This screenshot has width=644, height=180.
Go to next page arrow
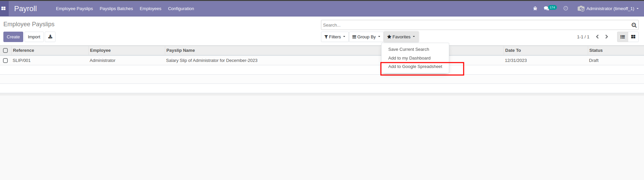pos(607,37)
